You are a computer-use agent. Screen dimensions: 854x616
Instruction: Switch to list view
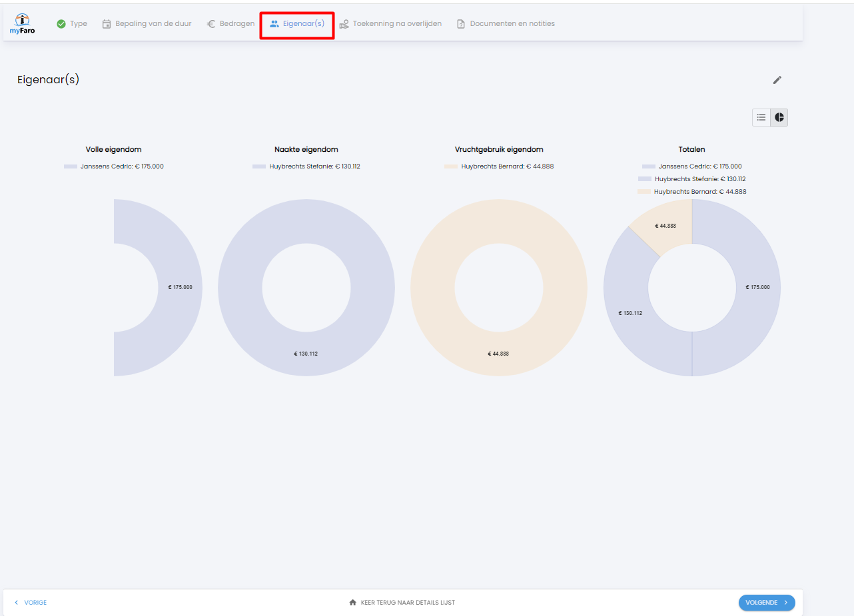click(x=761, y=117)
